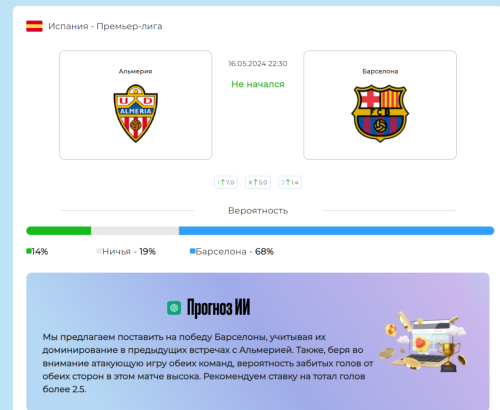This screenshot has width=500, height=410.
Task: Click the Барселона team name in card
Action: [x=380, y=71]
